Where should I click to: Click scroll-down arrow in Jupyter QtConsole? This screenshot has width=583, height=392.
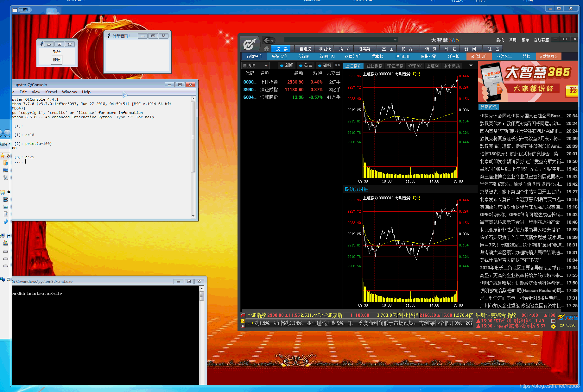tap(193, 216)
